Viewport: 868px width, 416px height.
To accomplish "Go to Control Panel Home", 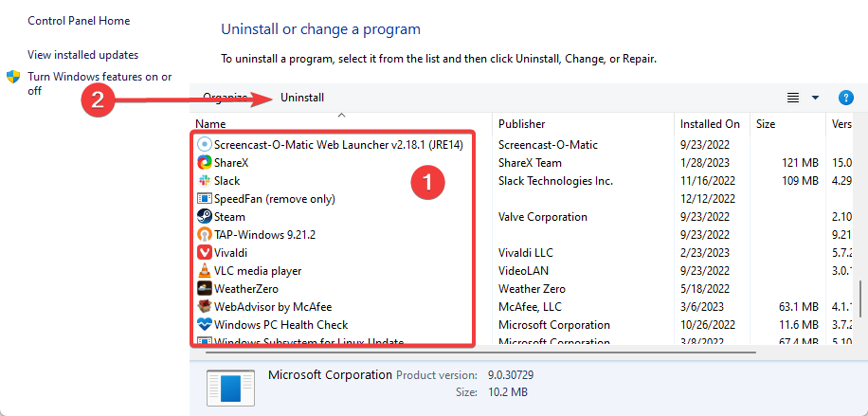I will click(x=79, y=21).
